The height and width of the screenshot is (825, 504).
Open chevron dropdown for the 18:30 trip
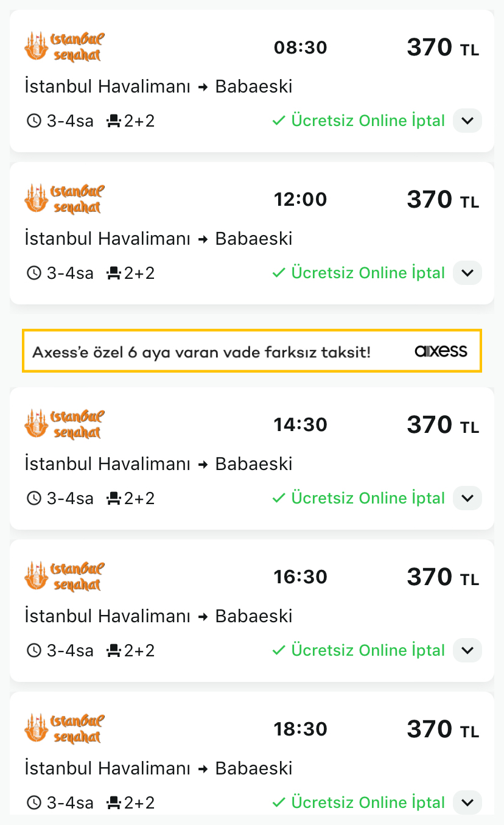click(467, 802)
